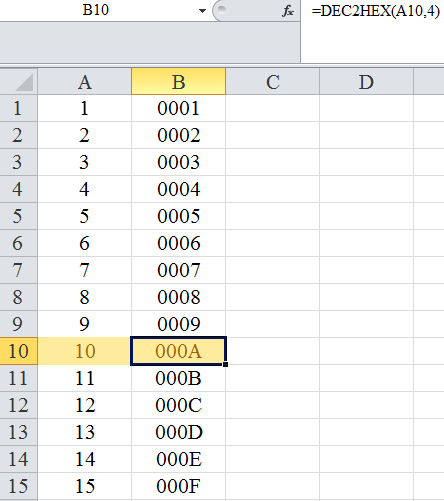Select row 9 header
This screenshot has height=501, width=444.
[x=19, y=324]
